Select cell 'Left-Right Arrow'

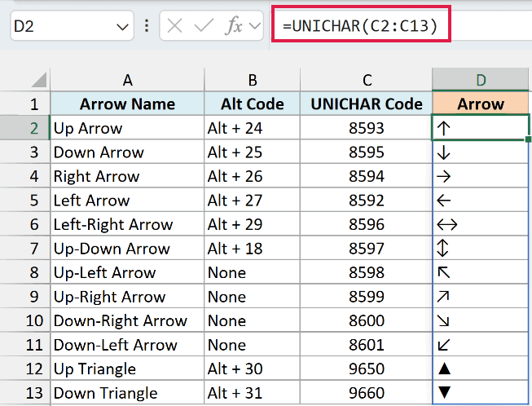coord(127,224)
